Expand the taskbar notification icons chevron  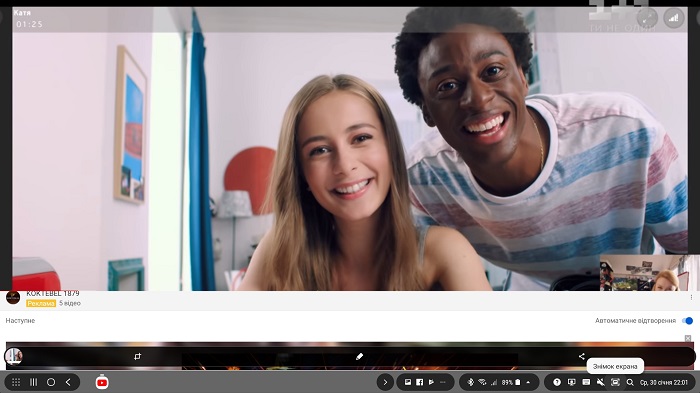385,382
